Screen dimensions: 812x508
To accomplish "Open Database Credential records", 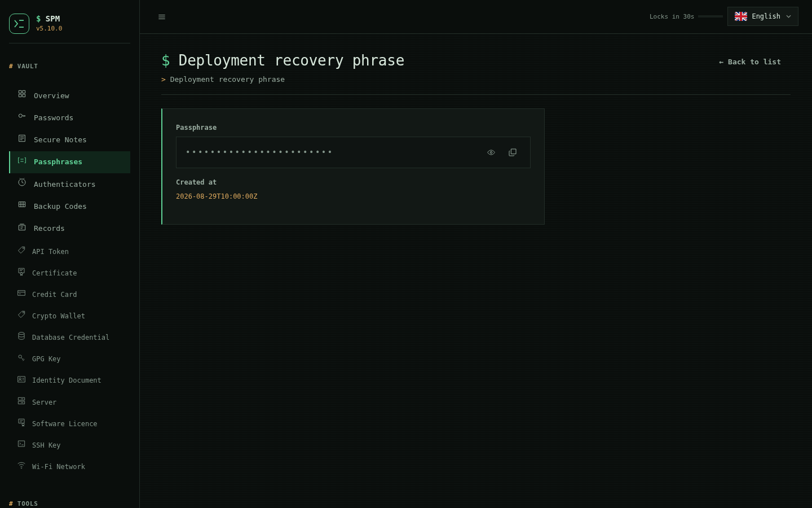I will pos(70,337).
